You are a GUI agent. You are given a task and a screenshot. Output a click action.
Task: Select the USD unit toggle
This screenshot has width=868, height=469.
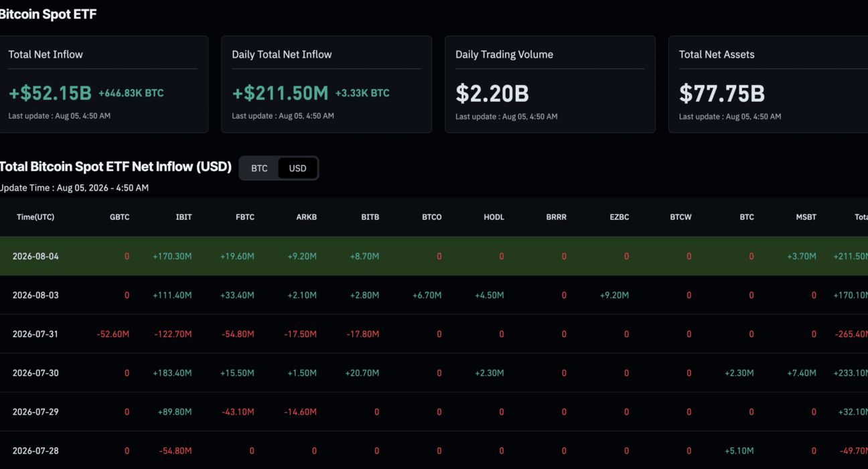pos(297,168)
